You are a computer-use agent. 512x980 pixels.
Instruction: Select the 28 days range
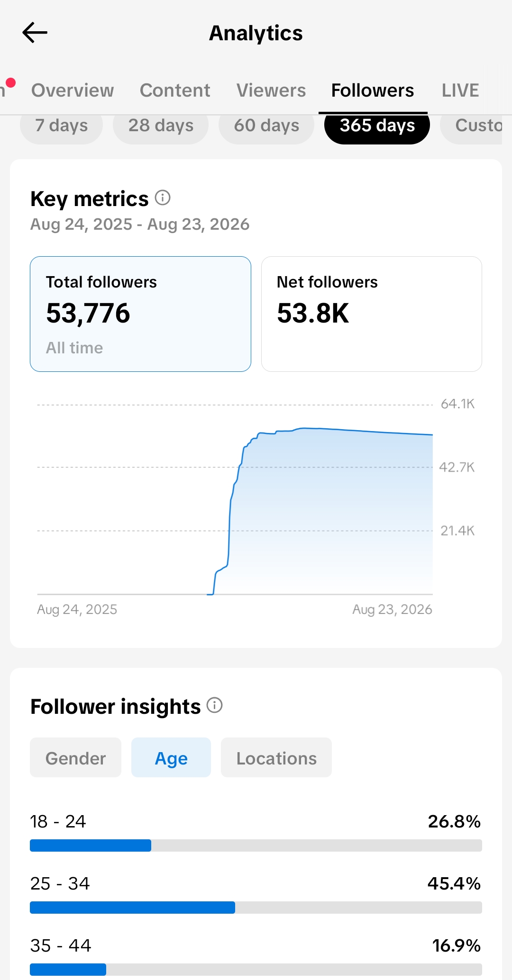point(161,126)
